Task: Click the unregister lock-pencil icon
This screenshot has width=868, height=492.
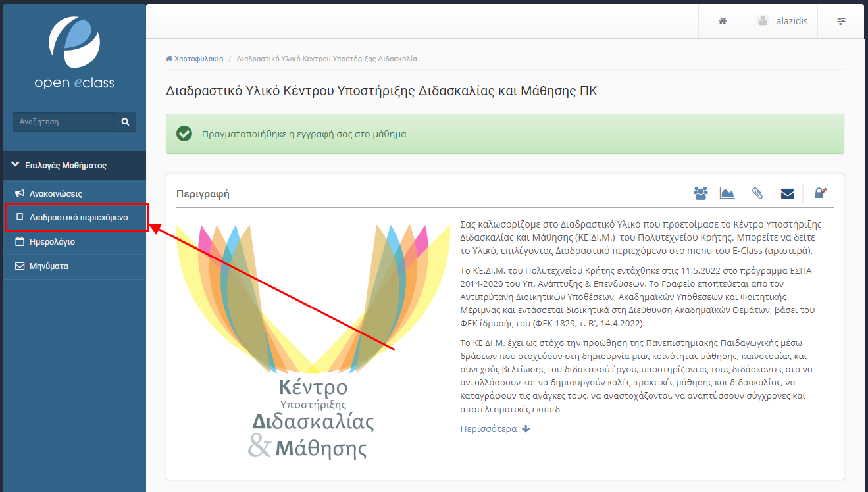Action: click(820, 193)
